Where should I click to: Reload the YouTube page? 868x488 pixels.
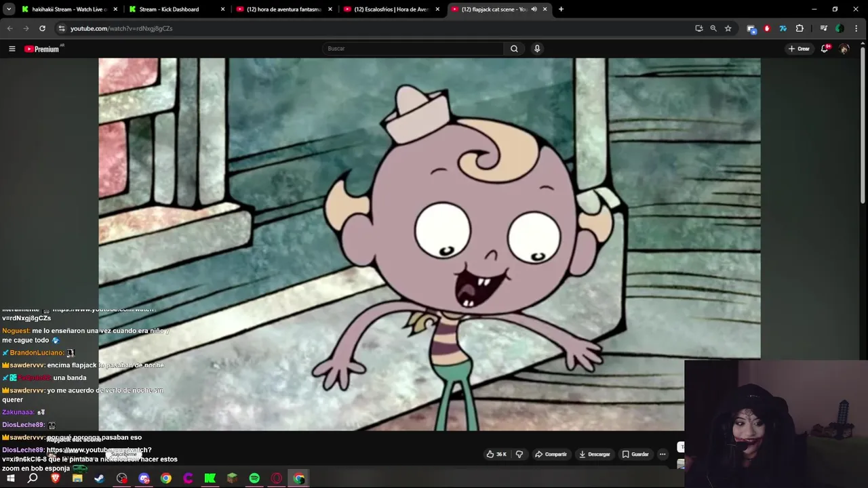42,28
